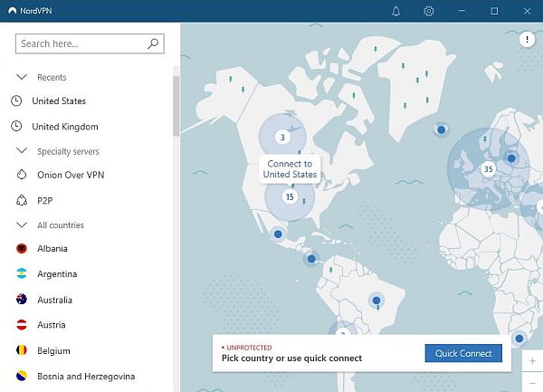Click the Quick Connect button
543x392 pixels.
[x=463, y=353]
